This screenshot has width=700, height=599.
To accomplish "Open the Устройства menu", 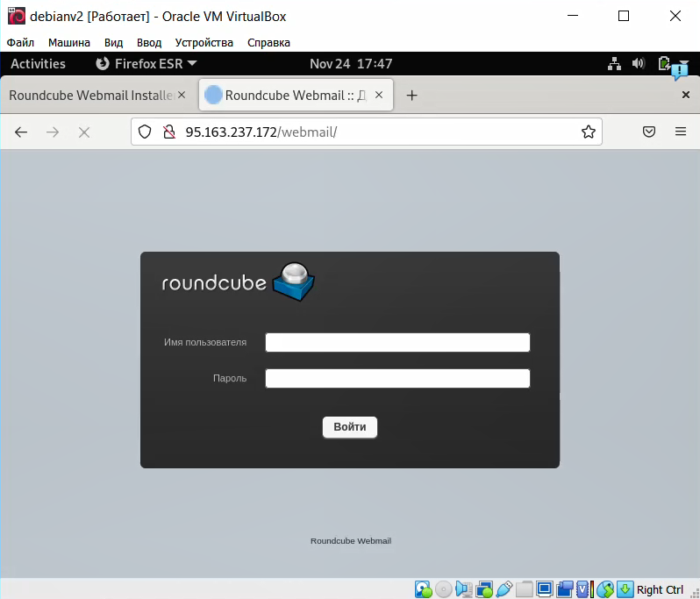I will click(204, 42).
